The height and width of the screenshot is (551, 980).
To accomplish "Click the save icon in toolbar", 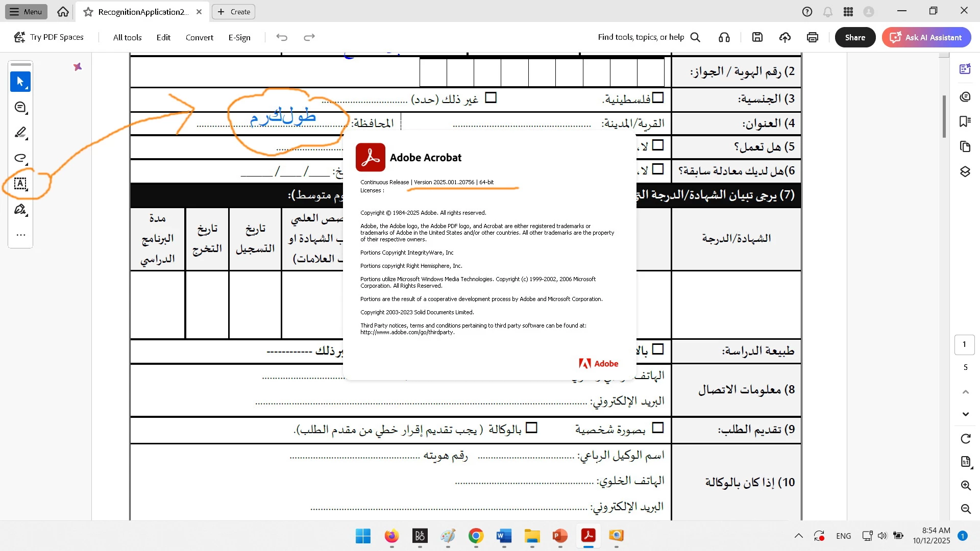I will tap(757, 37).
